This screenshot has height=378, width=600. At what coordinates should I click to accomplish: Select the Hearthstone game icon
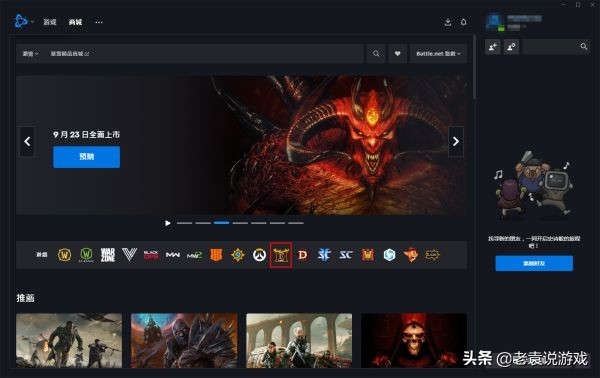coord(238,255)
